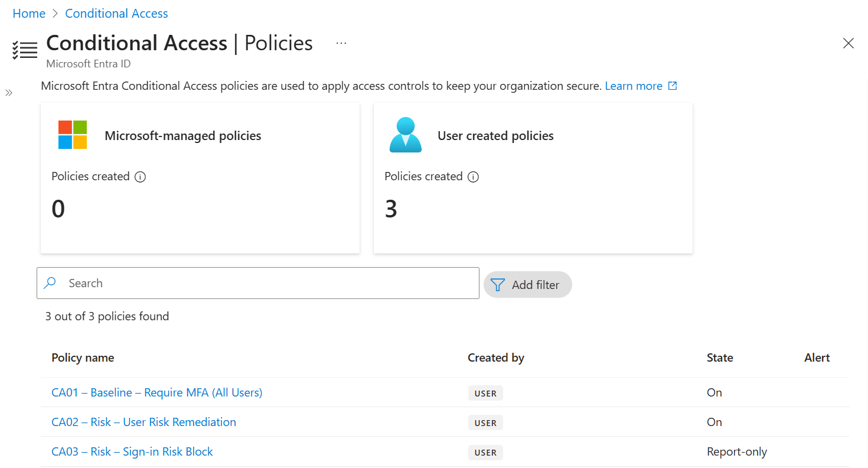Open the ellipsis more options menu

(x=341, y=43)
